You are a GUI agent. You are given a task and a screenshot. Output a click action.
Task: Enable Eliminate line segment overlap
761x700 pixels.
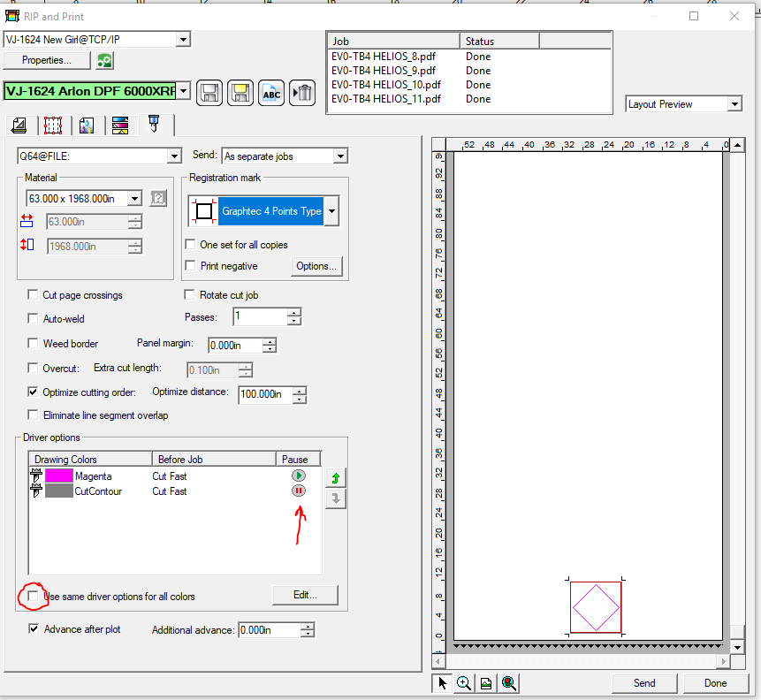(33, 415)
